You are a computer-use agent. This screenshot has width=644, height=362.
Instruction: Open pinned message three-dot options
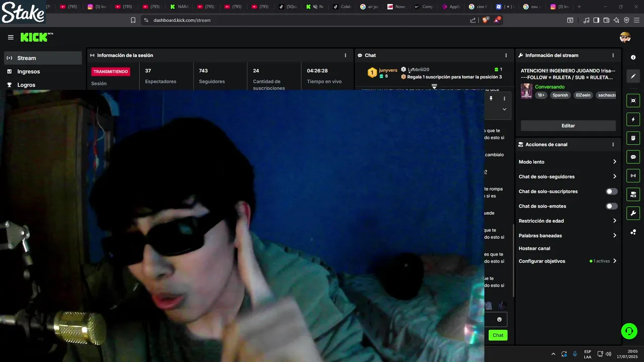504,99
